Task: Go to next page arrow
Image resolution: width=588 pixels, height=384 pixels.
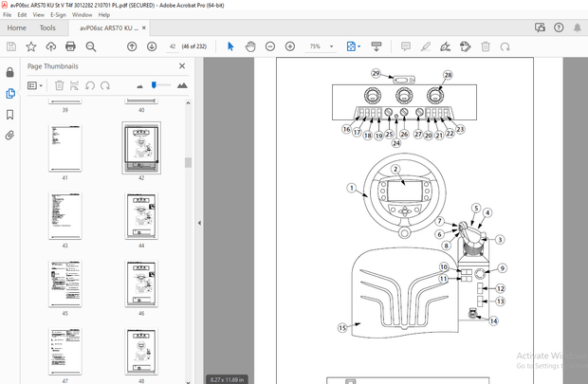Action: (x=152, y=46)
